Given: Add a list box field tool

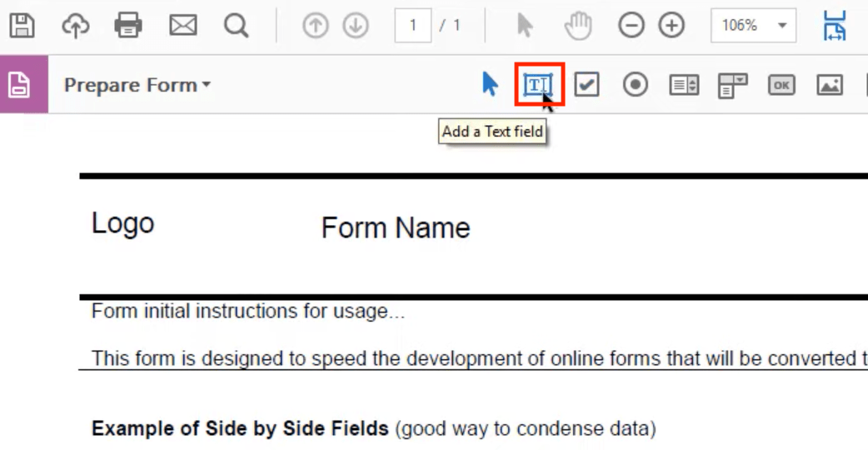Looking at the screenshot, I should click(684, 84).
